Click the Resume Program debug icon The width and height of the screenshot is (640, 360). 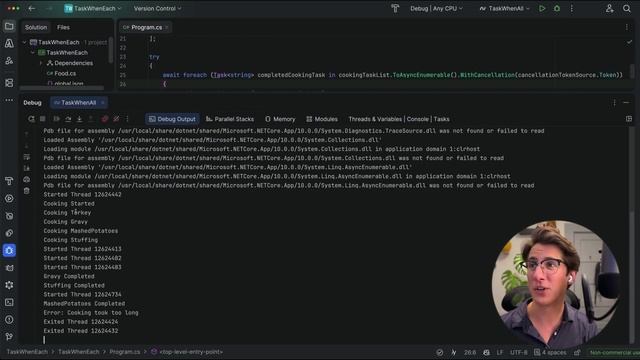(x=56, y=119)
